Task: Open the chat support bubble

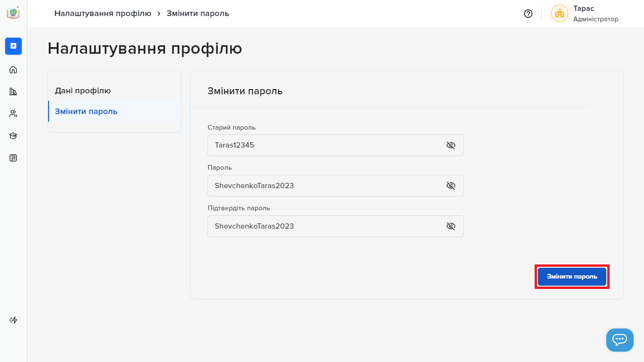Action: pyautogui.click(x=619, y=340)
